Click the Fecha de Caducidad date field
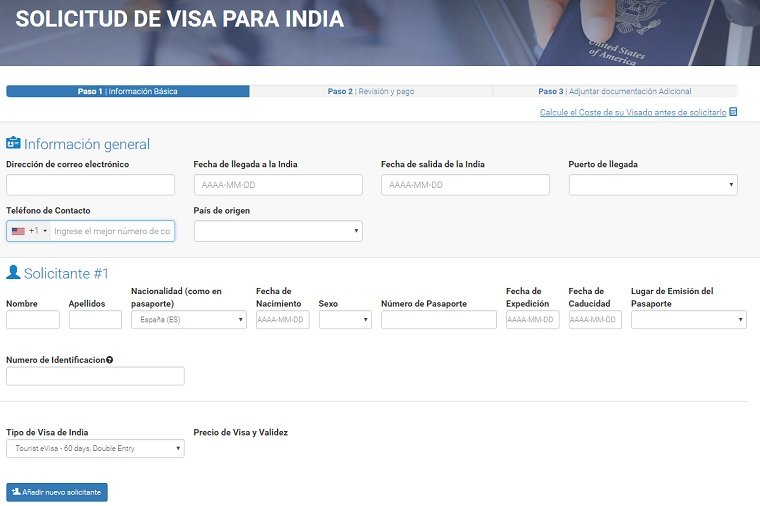This screenshot has height=506, width=760. (x=595, y=320)
